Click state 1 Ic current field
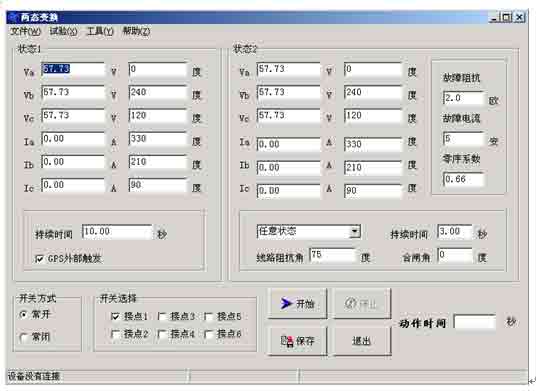 coord(73,185)
